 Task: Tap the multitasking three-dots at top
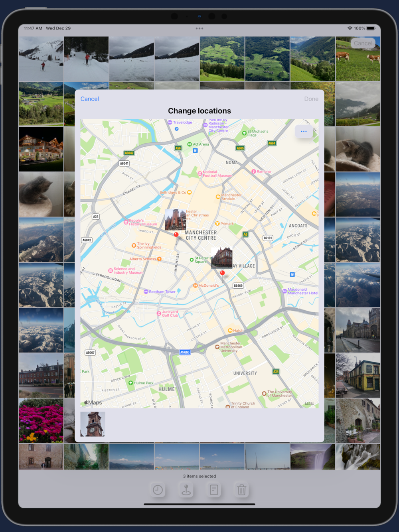199,28
